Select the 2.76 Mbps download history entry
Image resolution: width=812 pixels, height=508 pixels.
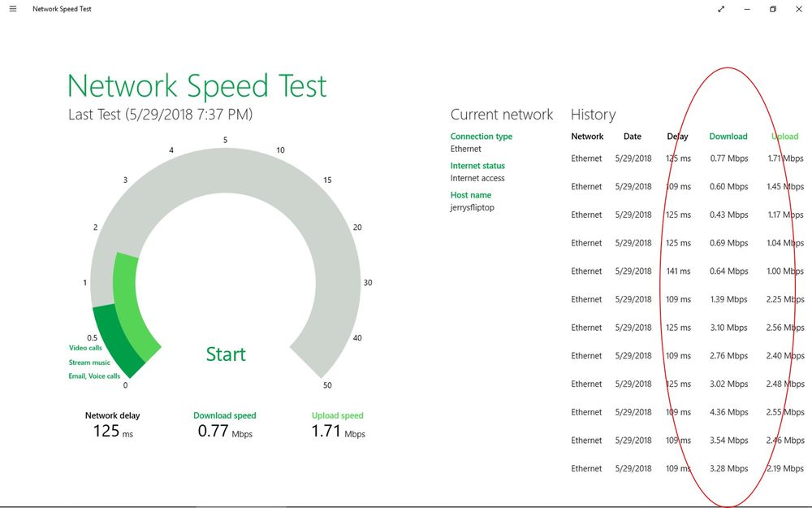click(728, 356)
